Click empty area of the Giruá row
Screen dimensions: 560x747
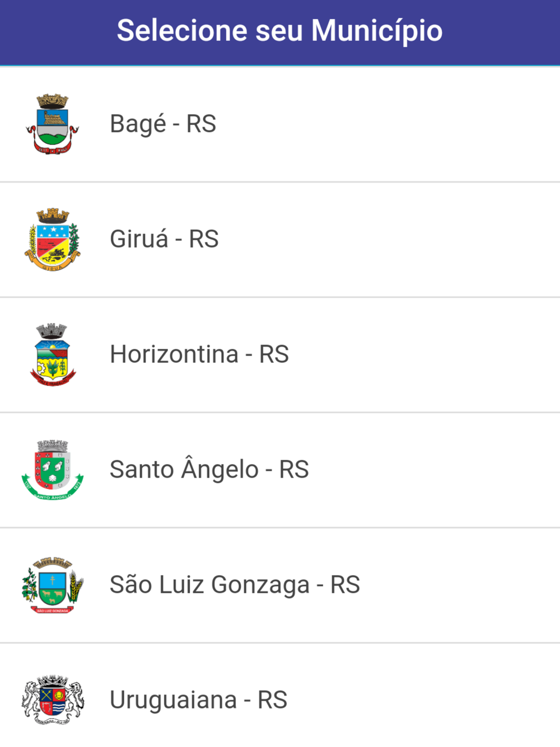(392, 240)
